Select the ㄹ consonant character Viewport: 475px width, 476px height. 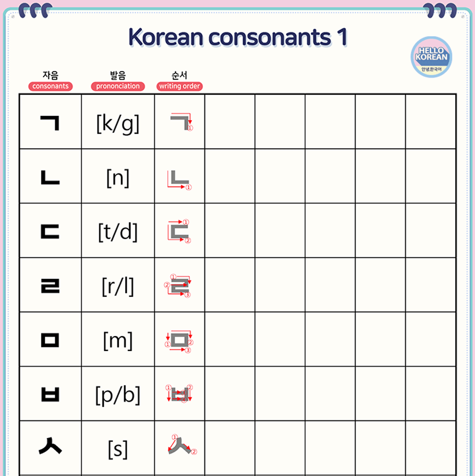pyautogui.click(x=50, y=286)
